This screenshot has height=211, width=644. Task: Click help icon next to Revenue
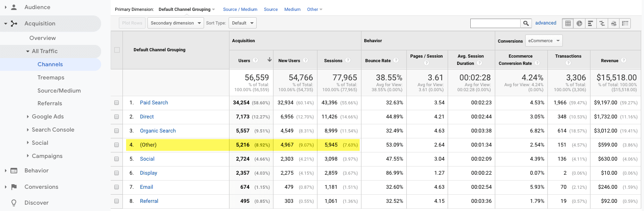point(624,60)
